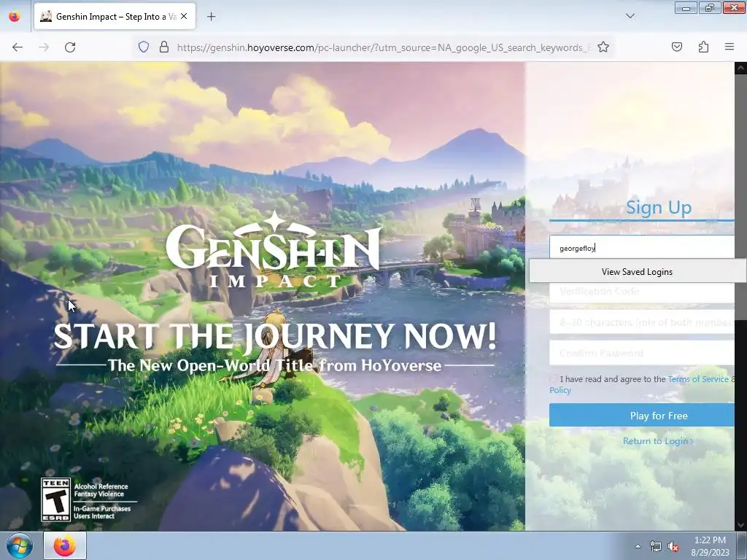Open a new browser tab
Image resolution: width=747 pixels, height=560 pixels.
[211, 17]
